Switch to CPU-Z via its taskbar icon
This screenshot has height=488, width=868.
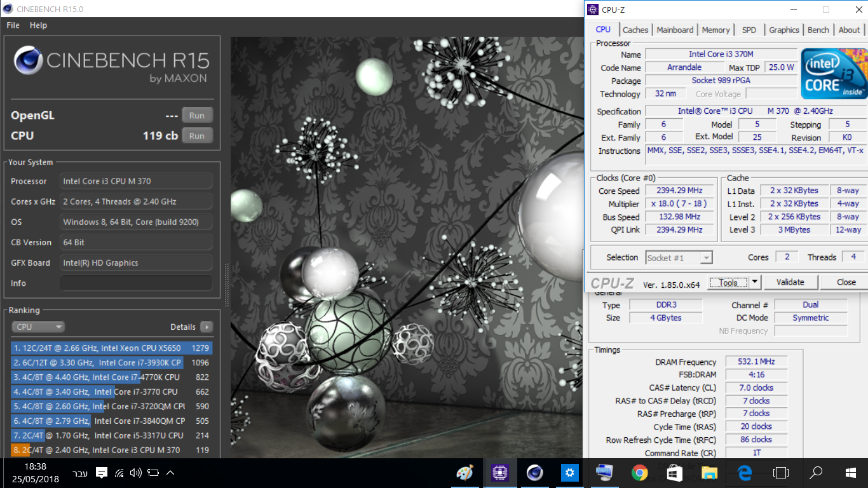point(500,473)
